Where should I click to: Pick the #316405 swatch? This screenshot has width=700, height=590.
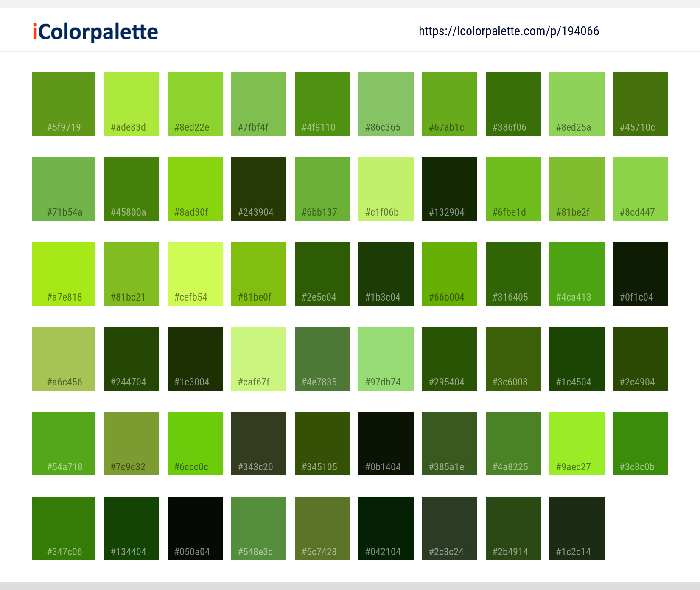513,274
